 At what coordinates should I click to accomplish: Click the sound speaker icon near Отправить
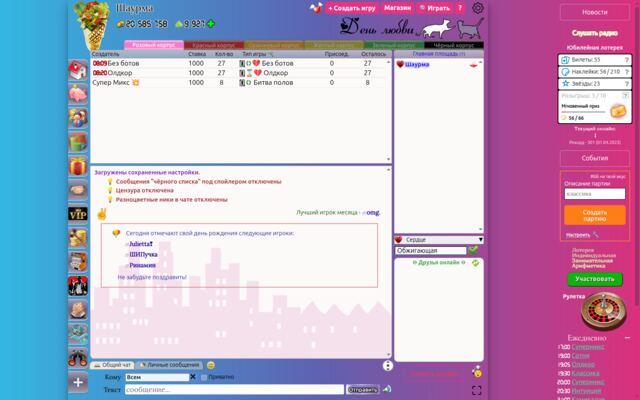point(387,389)
